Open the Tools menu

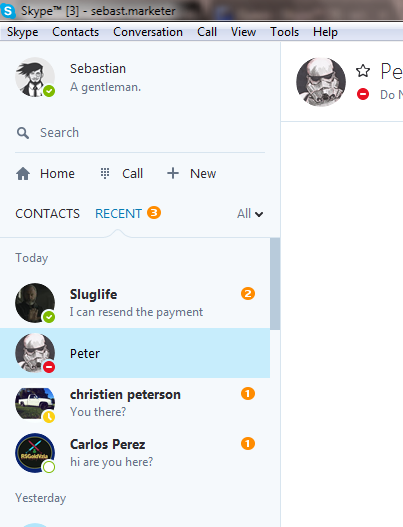tap(284, 32)
